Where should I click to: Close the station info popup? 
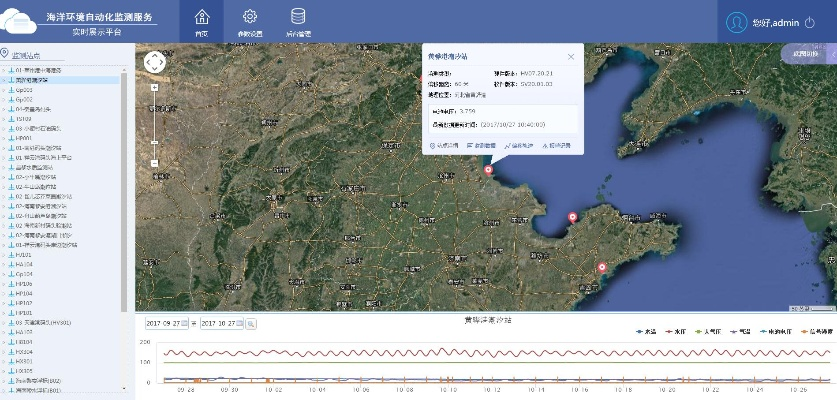tap(571, 57)
